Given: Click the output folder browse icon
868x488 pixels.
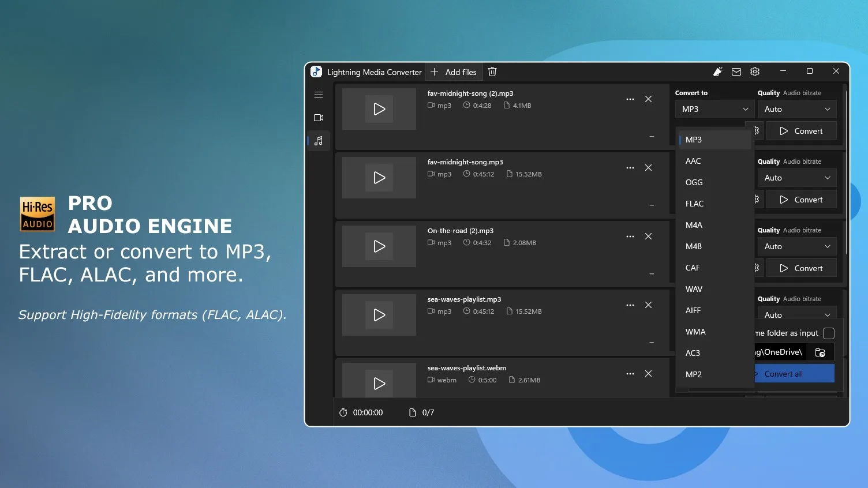Looking at the screenshot, I should tap(820, 352).
